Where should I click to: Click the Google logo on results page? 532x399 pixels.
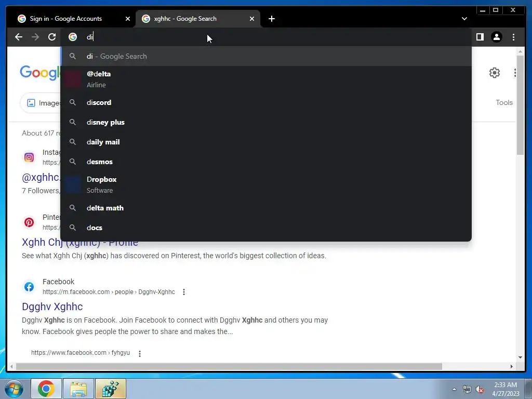[40, 73]
